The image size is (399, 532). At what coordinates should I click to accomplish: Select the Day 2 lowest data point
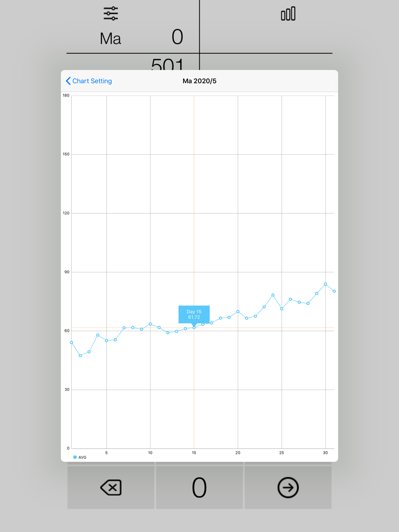(x=80, y=355)
